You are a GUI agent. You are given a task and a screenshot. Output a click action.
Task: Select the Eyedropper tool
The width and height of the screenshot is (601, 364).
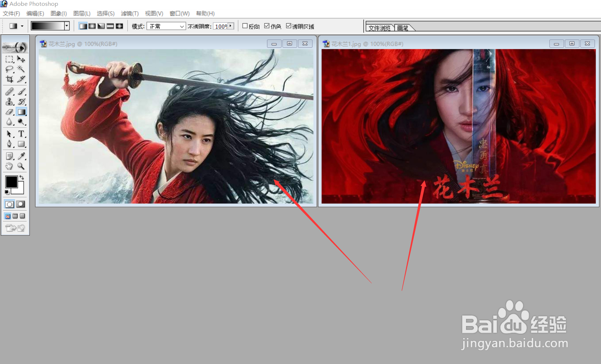point(21,156)
